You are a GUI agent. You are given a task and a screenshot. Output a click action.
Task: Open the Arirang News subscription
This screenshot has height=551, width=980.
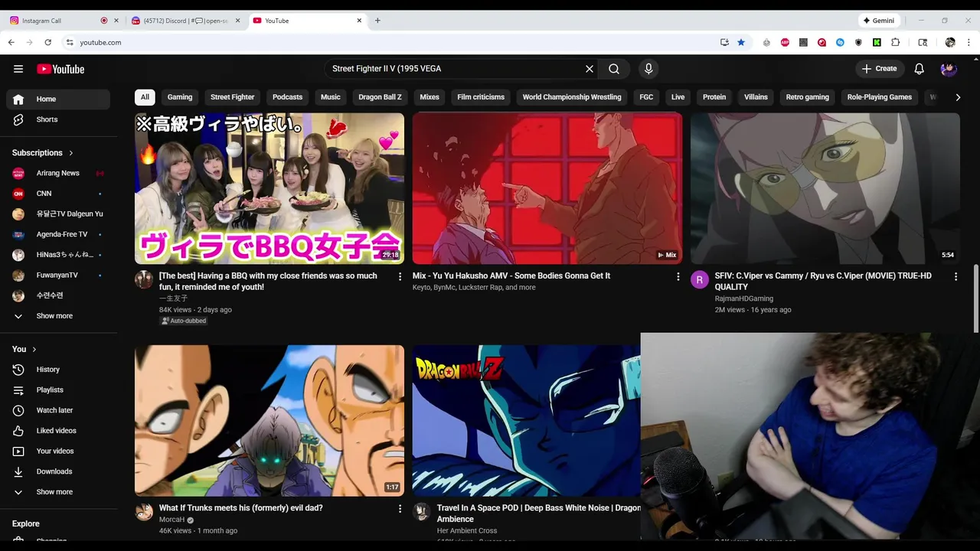pos(58,173)
